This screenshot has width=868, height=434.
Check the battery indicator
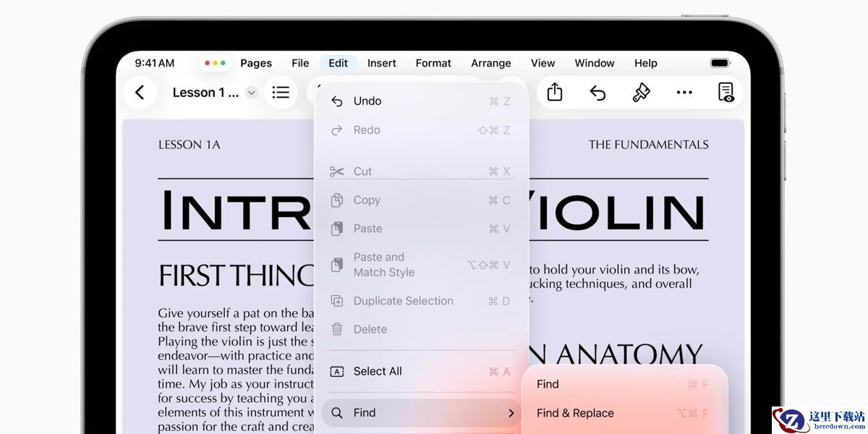[720, 63]
